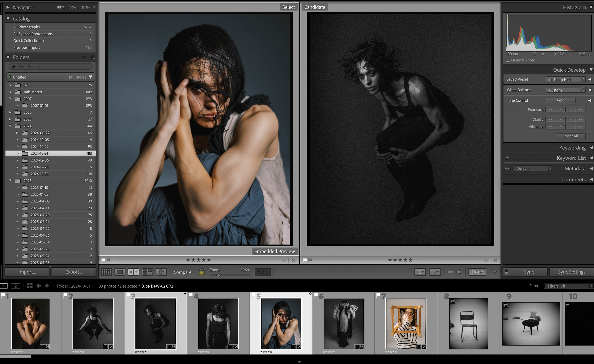Open toolbar options dropdown triangle after Done
The width and height of the screenshot is (594, 364).
click(495, 272)
